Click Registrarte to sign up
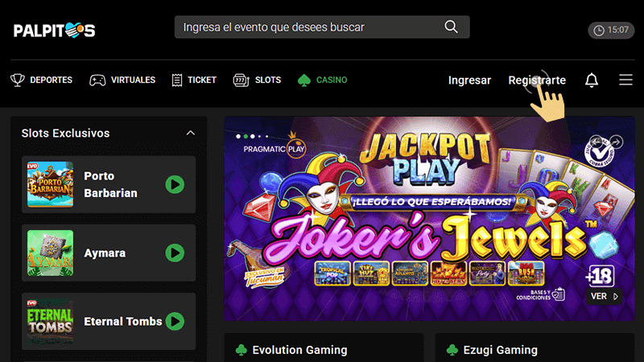Screen dimensions: 644x362 [536, 80]
